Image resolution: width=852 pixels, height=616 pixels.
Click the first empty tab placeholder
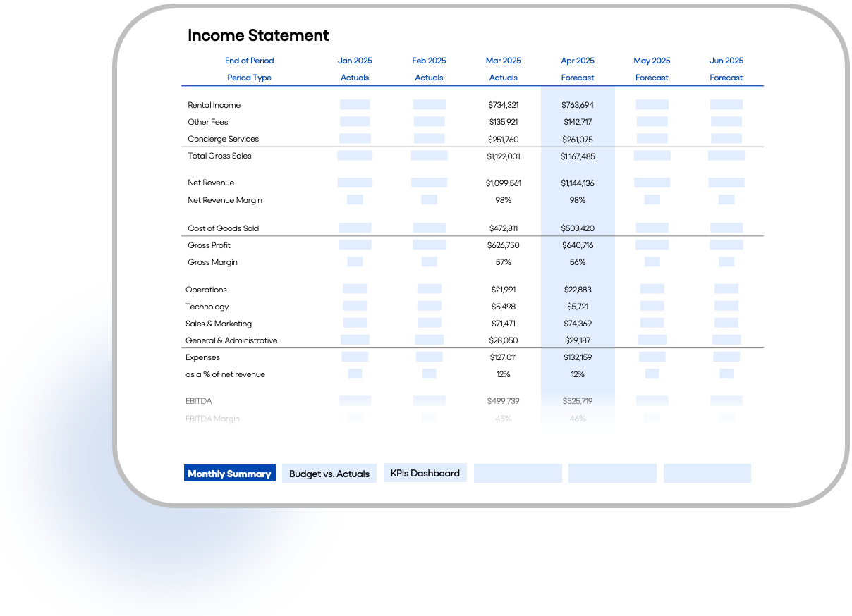pyautogui.click(x=518, y=473)
